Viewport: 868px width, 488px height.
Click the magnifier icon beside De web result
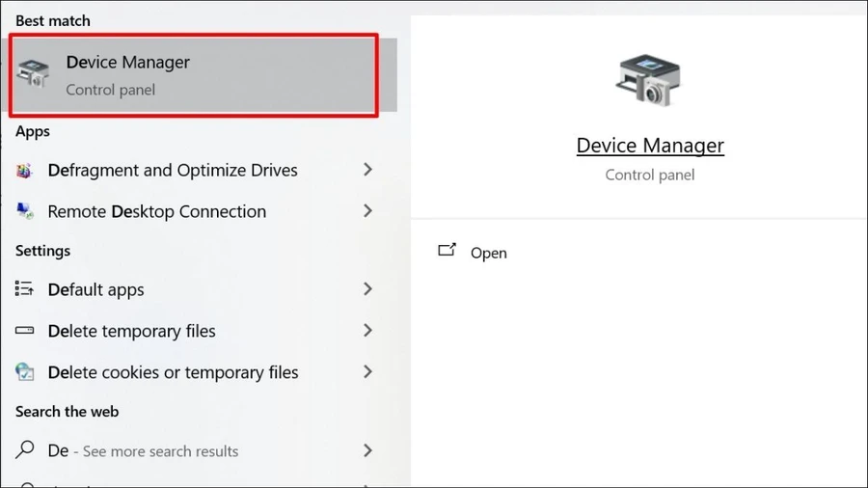(25, 449)
